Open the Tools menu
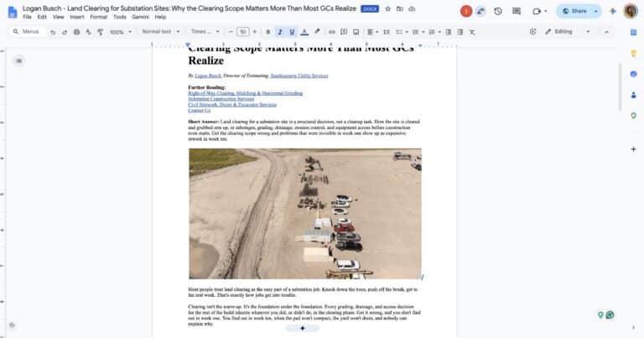Image resolution: width=644 pixels, height=338 pixels. pyautogui.click(x=120, y=17)
